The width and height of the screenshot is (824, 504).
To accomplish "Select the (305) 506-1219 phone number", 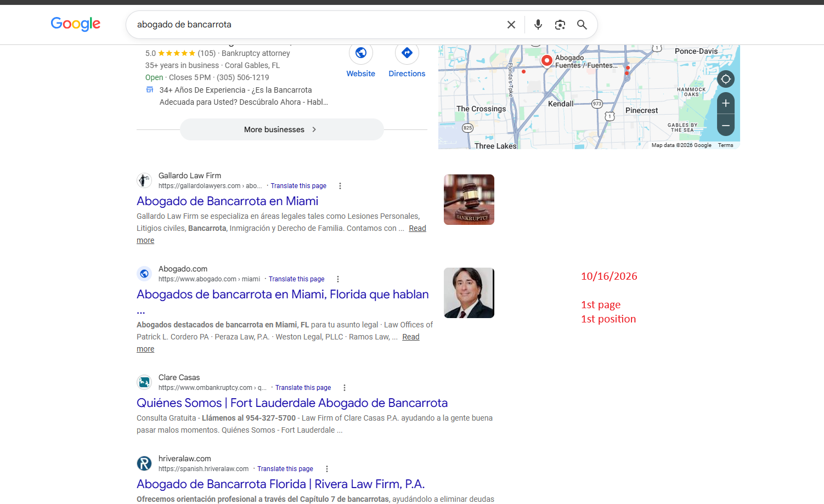I will click(243, 77).
